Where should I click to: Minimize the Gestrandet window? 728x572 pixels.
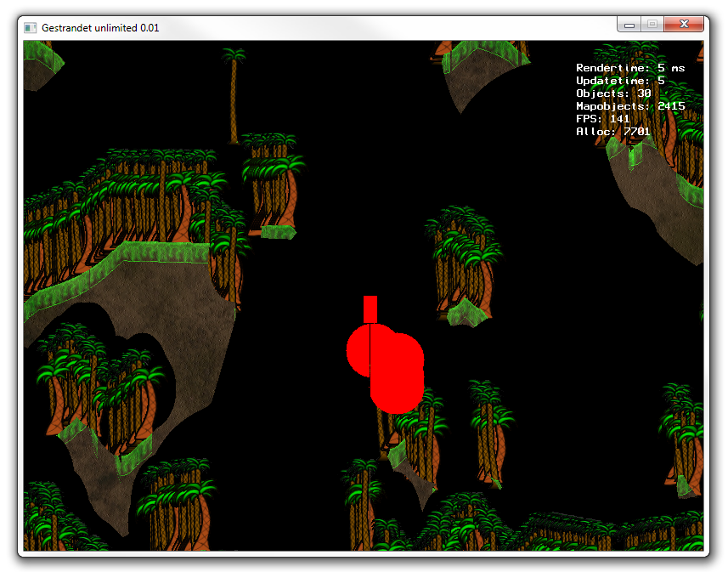(x=629, y=25)
